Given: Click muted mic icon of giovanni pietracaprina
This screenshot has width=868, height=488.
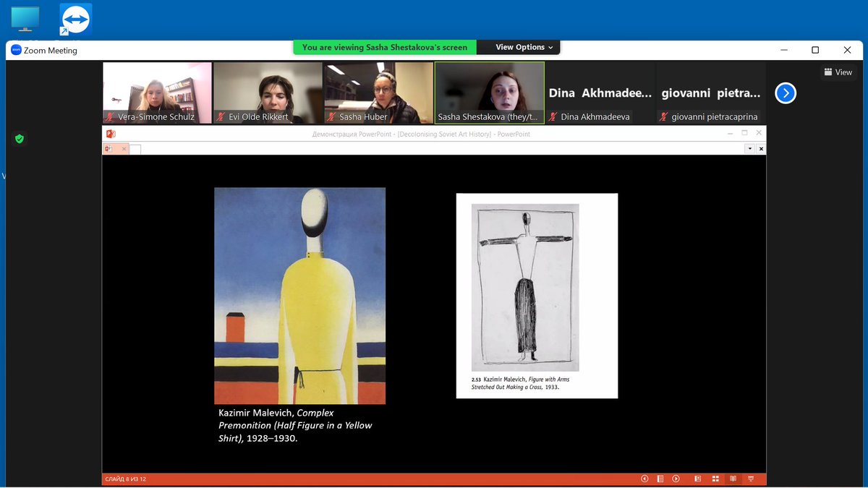Looking at the screenshot, I should click(664, 116).
